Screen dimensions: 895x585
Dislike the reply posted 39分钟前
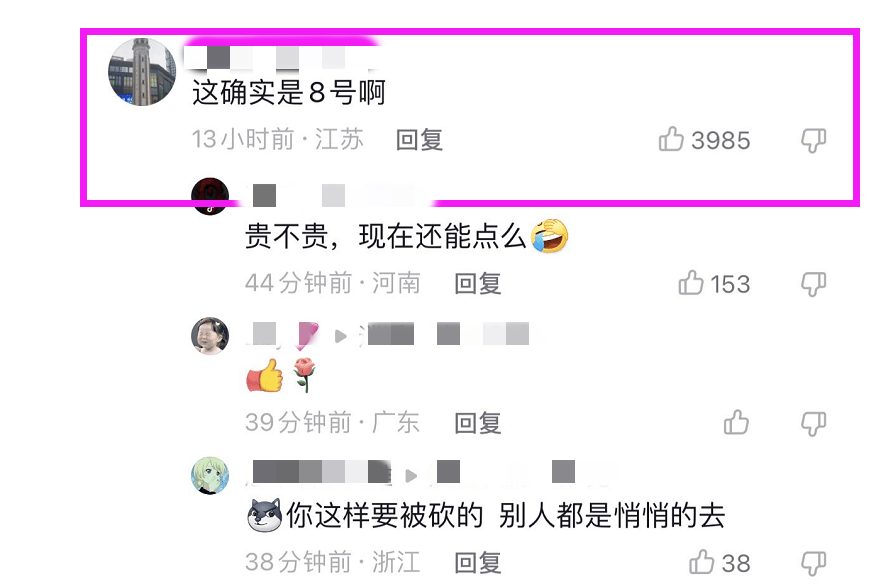(813, 423)
